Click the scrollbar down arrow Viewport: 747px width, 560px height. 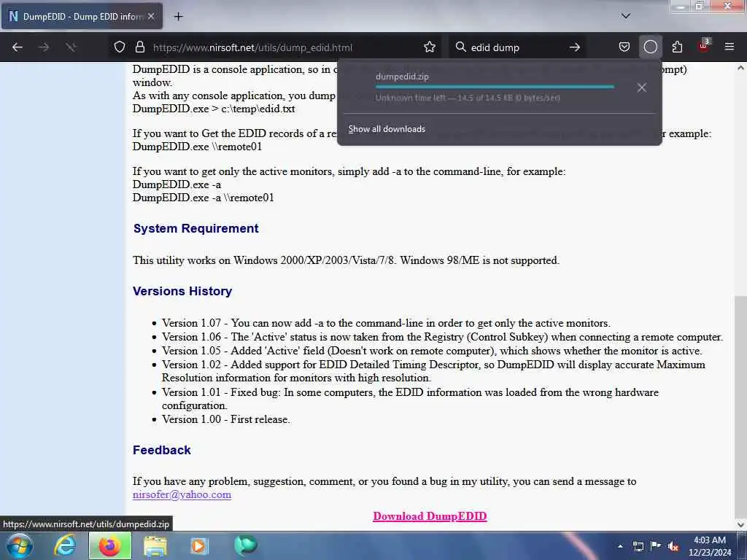click(x=740, y=525)
